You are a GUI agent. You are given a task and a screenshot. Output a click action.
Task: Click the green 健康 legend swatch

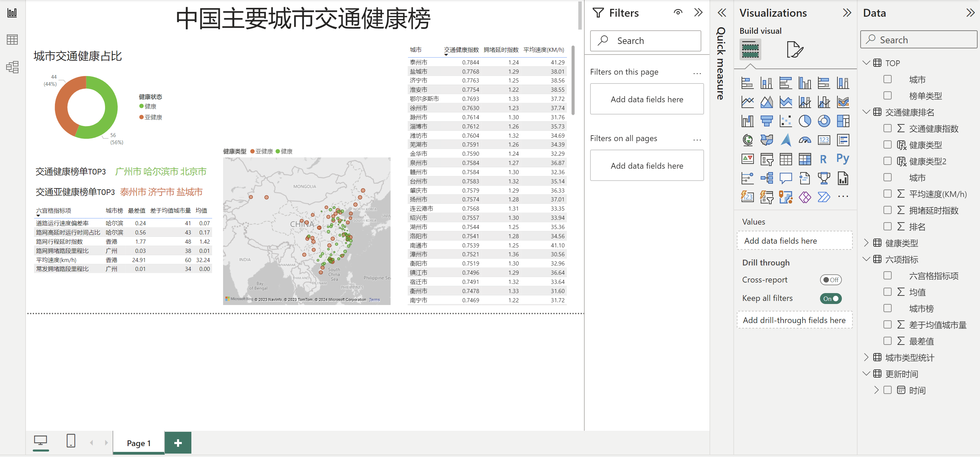pos(141,106)
